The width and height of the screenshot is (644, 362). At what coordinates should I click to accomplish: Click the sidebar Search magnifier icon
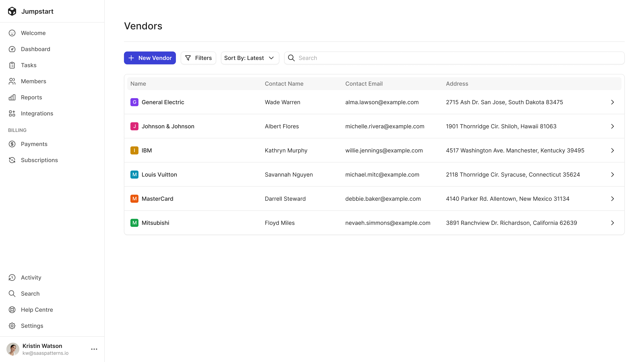[12, 294]
